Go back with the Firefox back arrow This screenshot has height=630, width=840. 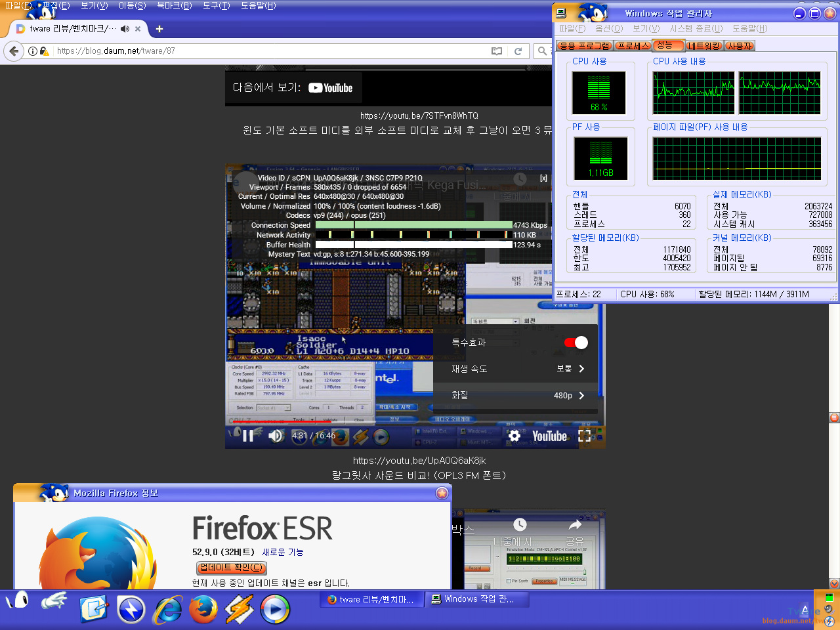[14, 51]
